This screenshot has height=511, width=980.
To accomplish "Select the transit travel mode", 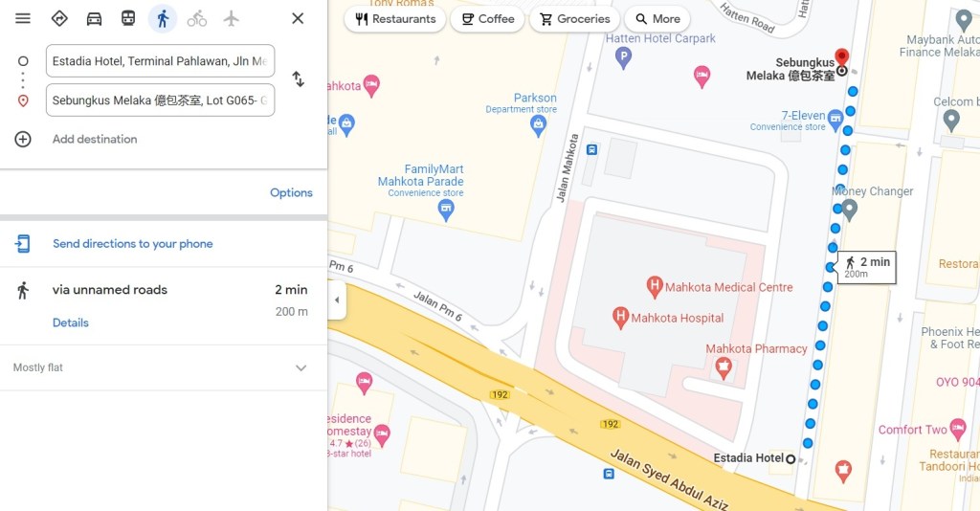I will coord(128,18).
